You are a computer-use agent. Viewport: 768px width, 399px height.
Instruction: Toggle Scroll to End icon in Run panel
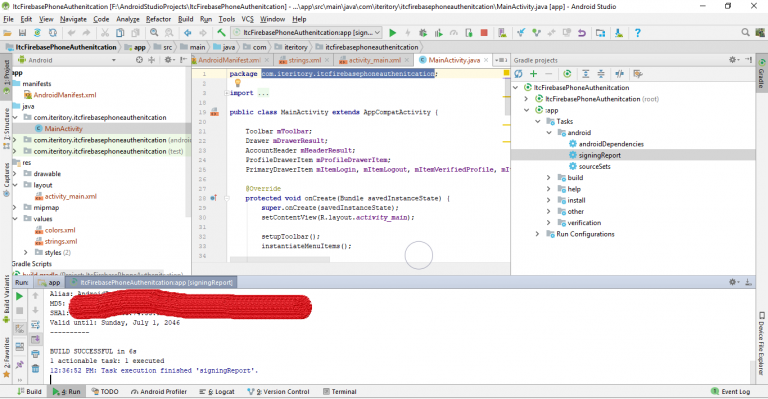point(35,339)
